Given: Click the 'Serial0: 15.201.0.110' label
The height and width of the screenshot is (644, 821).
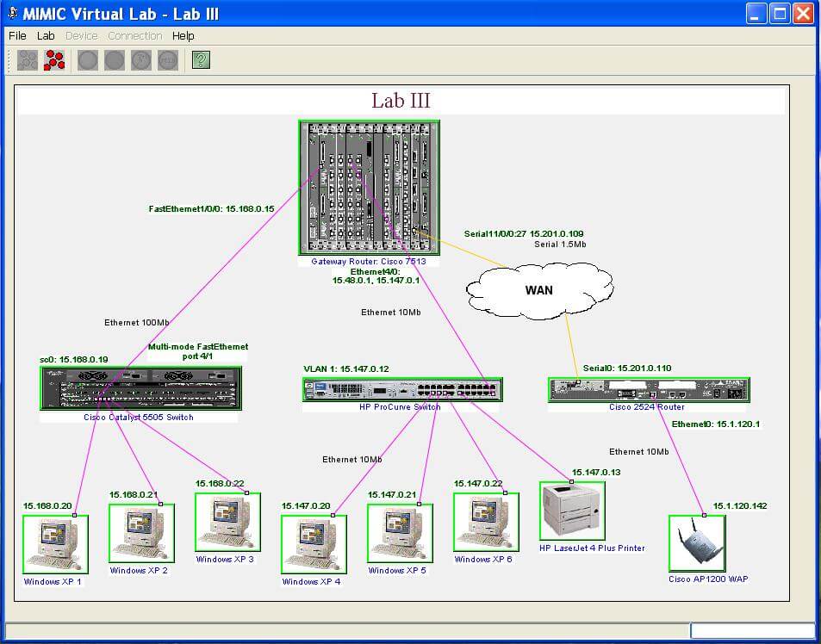Looking at the screenshot, I should [x=627, y=368].
